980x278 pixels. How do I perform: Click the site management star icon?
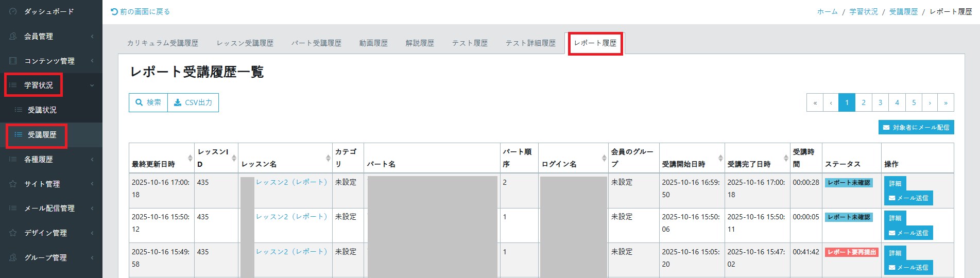13,184
